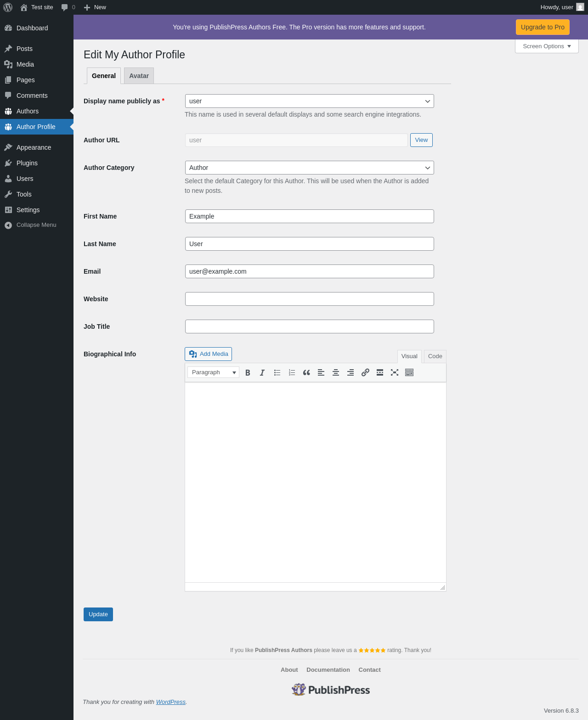This screenshot has width=588, height=720.
Task: Open the About footer link
Action: (x=289, y=670)
